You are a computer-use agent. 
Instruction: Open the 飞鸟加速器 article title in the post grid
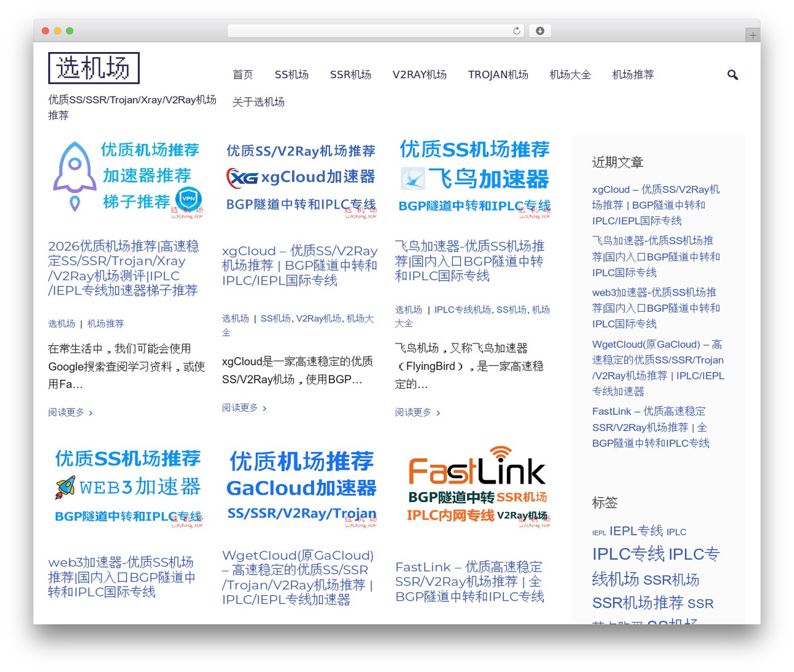pos(470,261)
